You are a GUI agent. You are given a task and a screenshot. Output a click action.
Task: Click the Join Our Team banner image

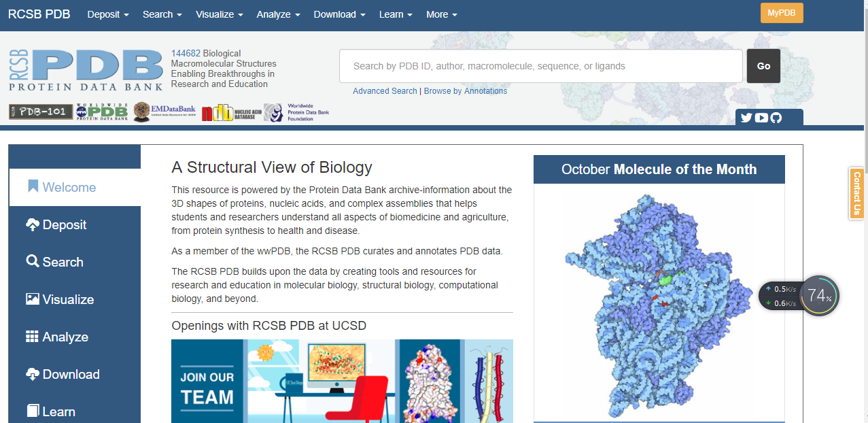(x=342, y=381)
